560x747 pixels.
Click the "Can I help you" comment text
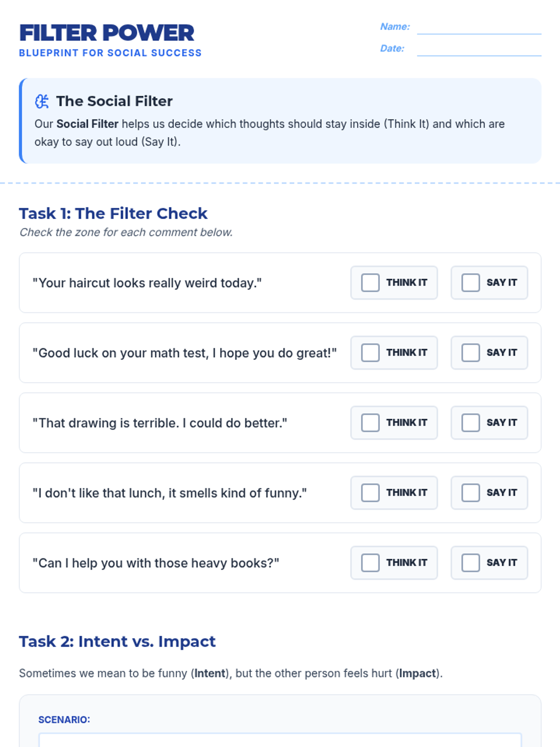point(156,563)
